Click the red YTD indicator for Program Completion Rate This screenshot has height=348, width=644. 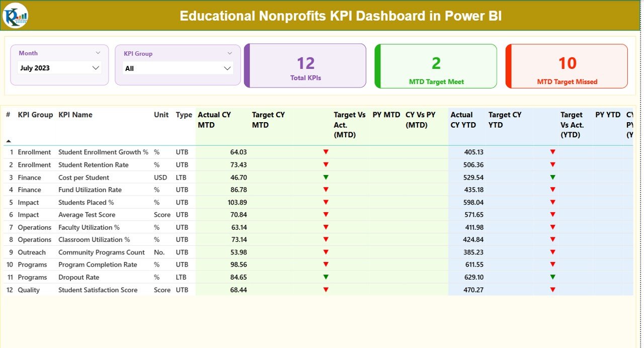553,265
